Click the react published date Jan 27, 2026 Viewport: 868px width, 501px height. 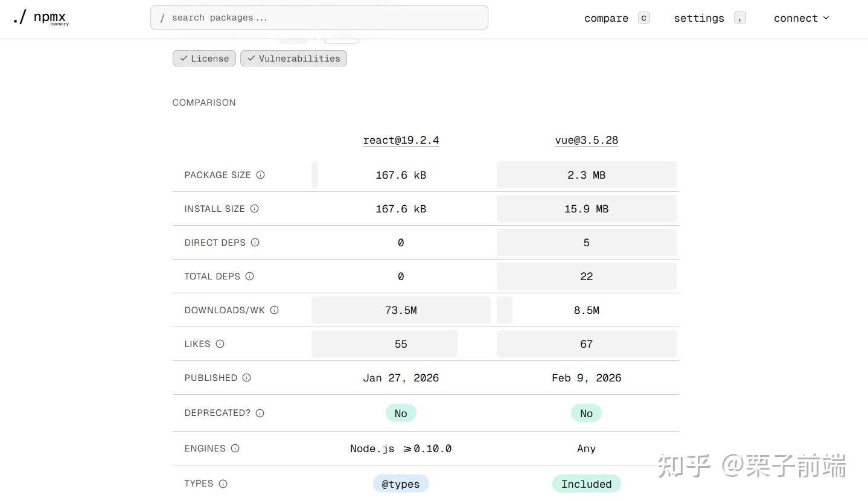coord(401,378)
